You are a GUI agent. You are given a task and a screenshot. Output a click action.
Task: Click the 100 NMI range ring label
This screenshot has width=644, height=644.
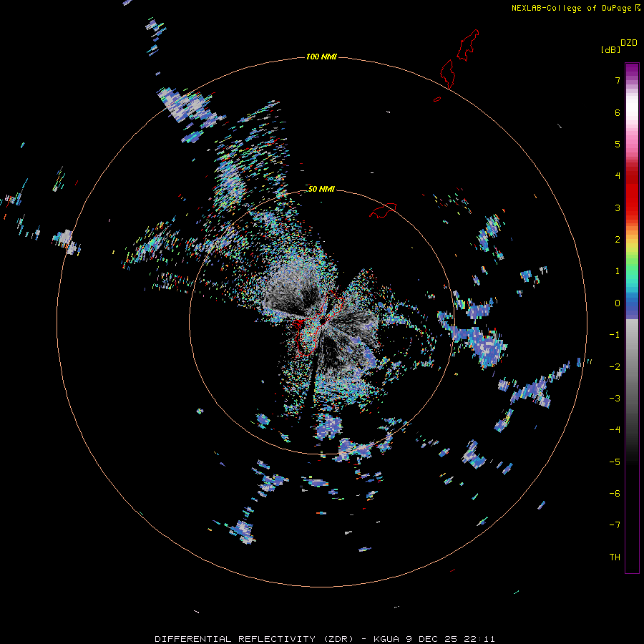point(321,57)
